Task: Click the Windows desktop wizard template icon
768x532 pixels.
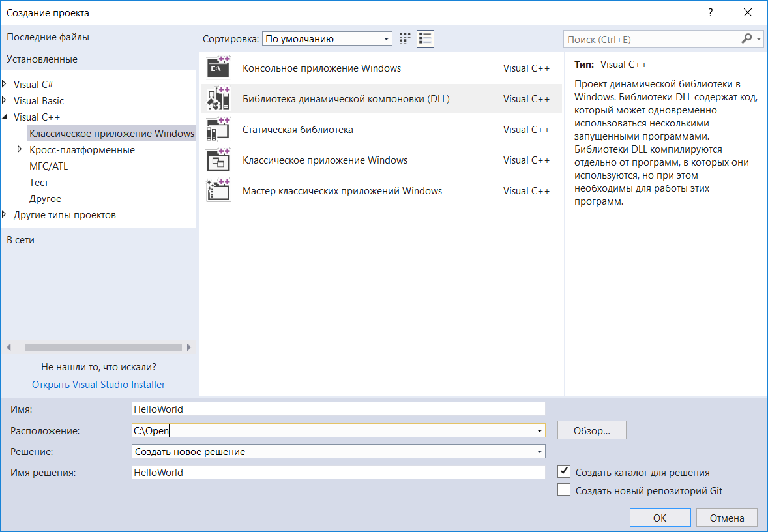Action: click(218, 190)
